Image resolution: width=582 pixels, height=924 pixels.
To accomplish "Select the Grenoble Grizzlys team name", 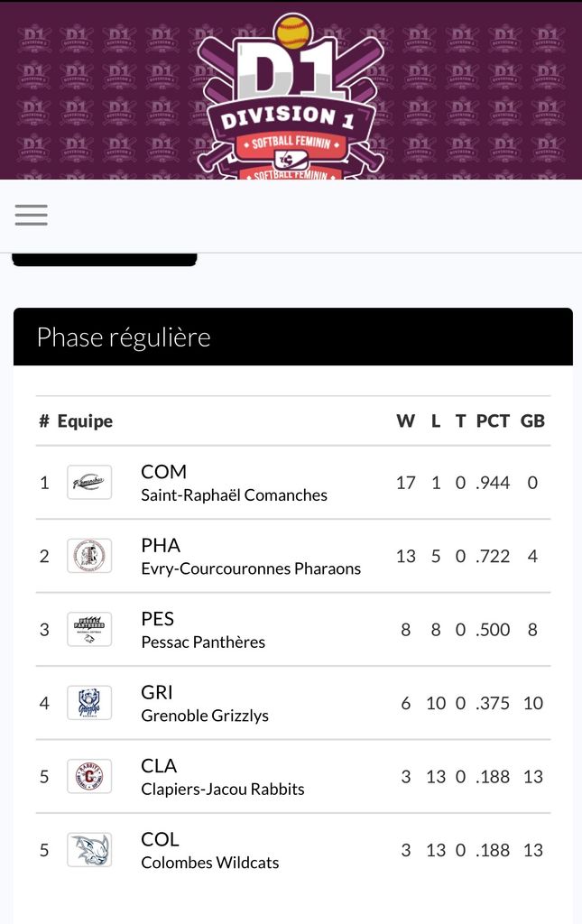I will [x=205, y=716].
